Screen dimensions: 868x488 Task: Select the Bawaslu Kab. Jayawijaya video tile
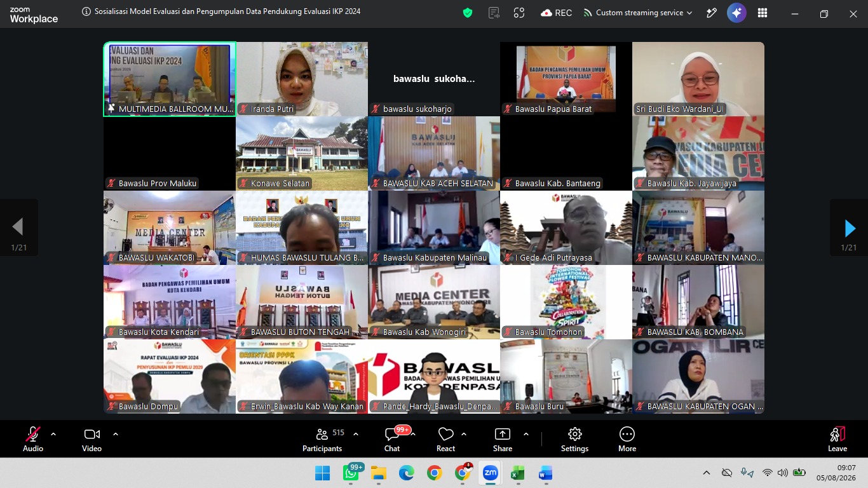click(698, 153)
